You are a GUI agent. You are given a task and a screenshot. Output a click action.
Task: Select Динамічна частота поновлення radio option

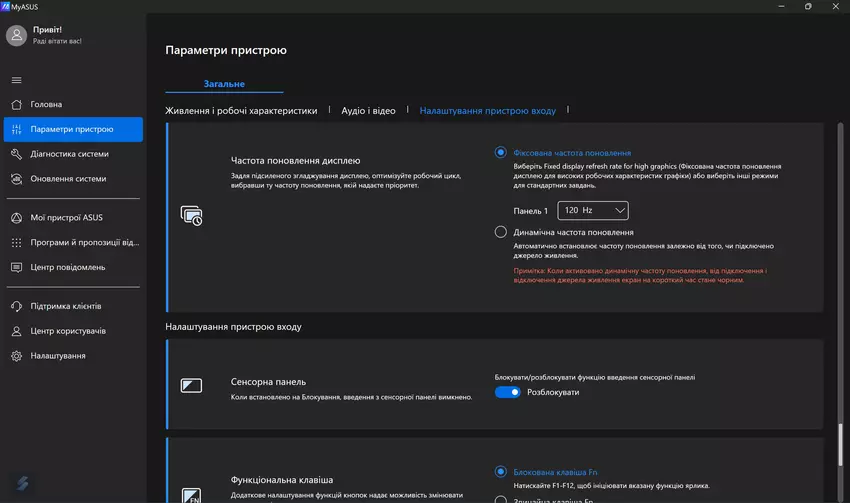point(501,232)
